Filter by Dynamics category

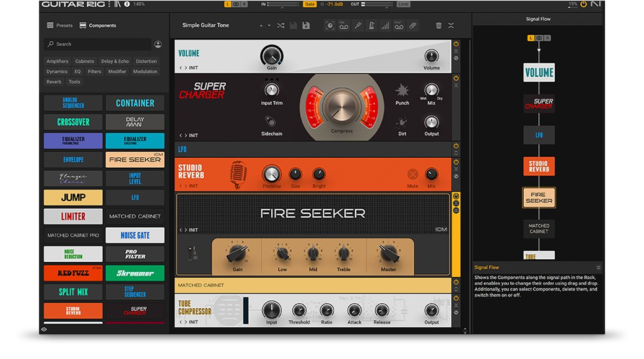click(57, 71)
